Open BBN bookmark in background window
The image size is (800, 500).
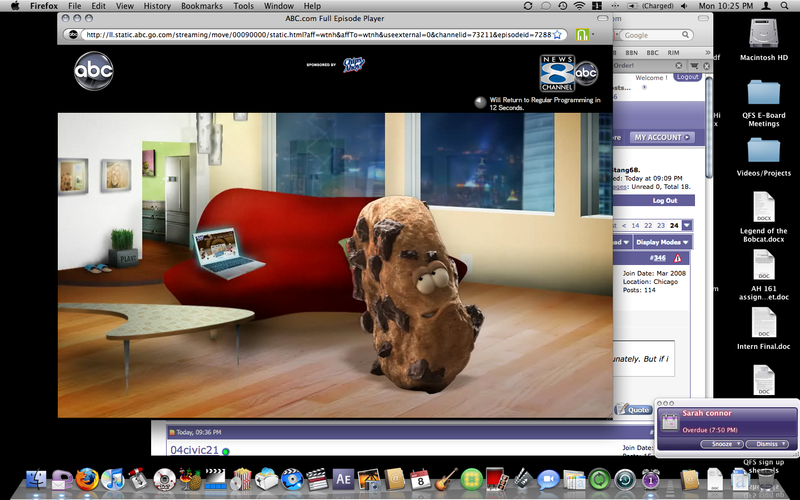[x=631, y=53]
